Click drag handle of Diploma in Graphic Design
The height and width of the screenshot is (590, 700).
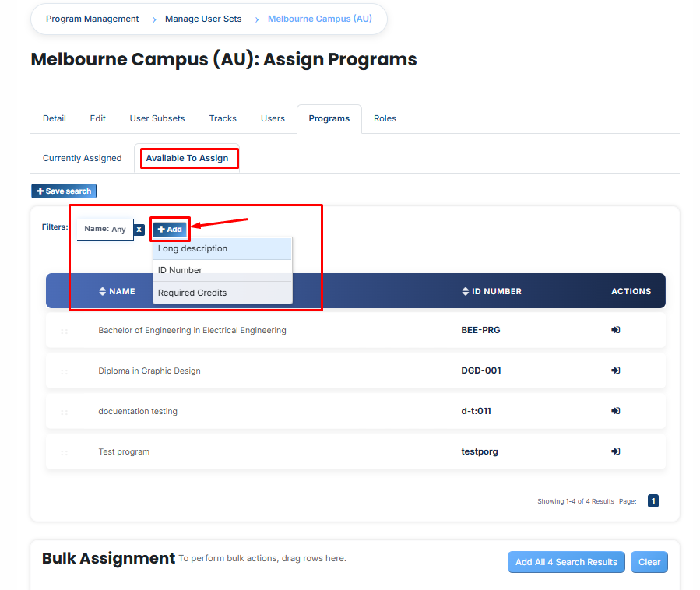click(65, 372)
